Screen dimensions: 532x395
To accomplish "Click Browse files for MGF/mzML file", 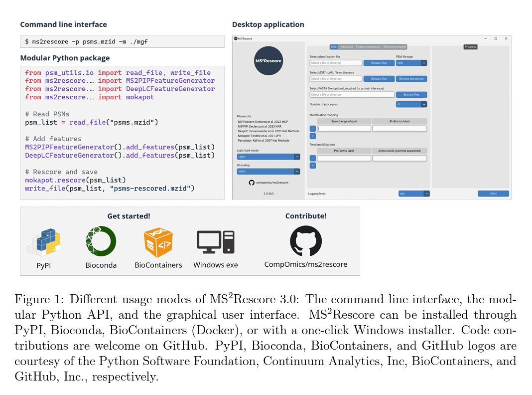I will [x=379, y=79].
